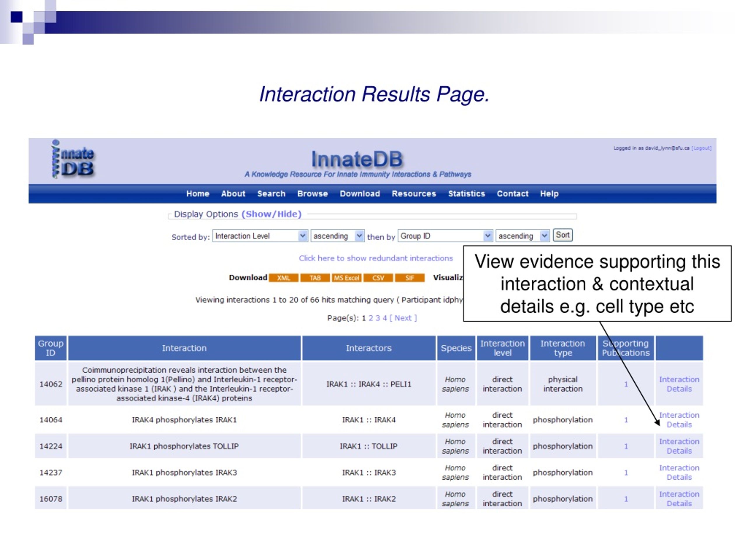The height and width of the screenshot is (560, 747).
Task: Click the Sort button
Action: (x=563, y=235)
